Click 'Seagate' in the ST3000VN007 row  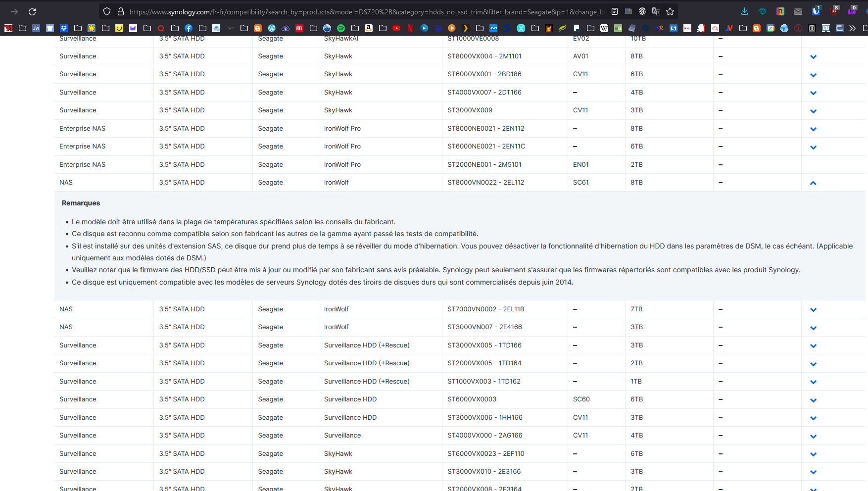(x=270, y=327)
